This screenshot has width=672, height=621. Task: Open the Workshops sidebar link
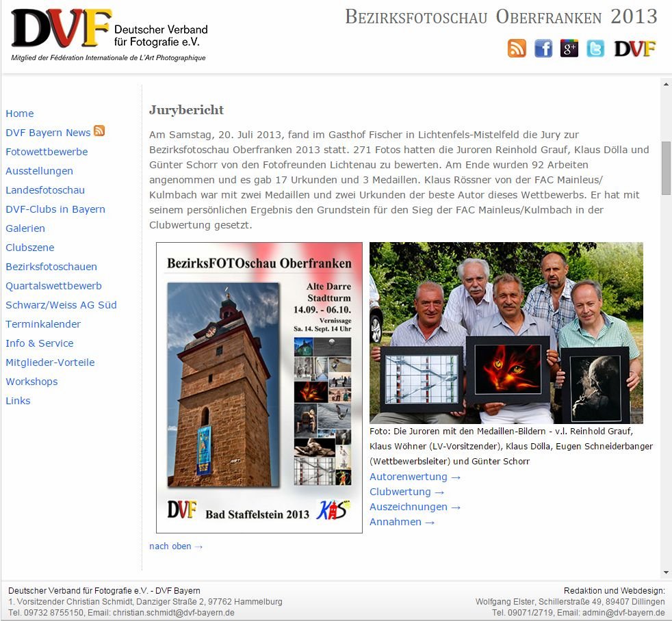(x=31, y=382)
